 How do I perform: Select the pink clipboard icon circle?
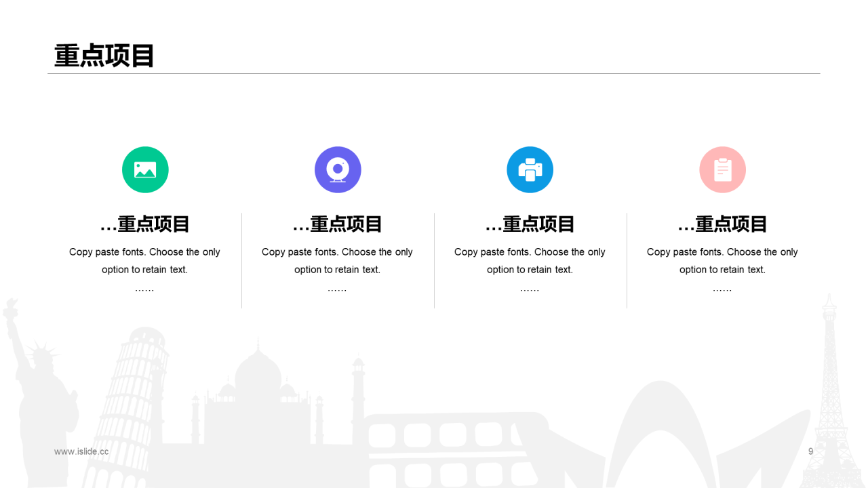723,169
